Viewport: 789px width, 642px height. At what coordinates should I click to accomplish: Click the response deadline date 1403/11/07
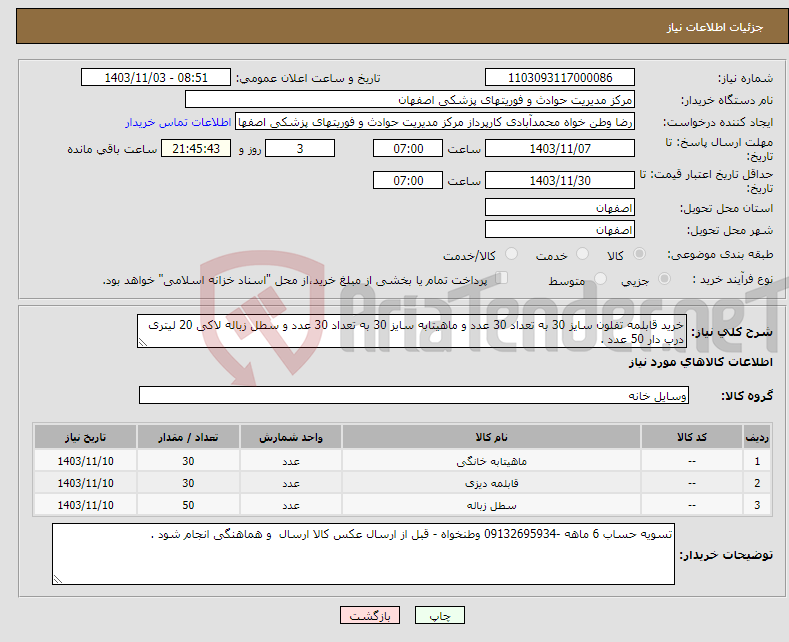[x=560, y=148]
